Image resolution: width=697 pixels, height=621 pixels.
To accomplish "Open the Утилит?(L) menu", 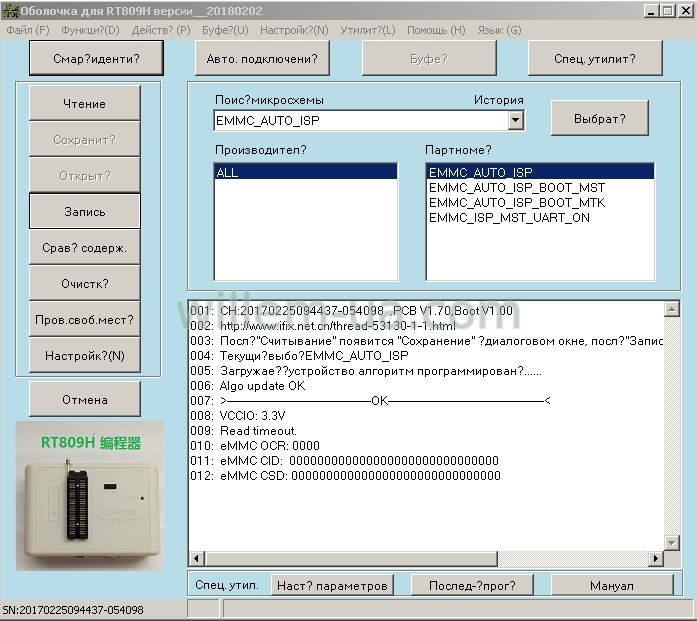I will coord(368,30).
